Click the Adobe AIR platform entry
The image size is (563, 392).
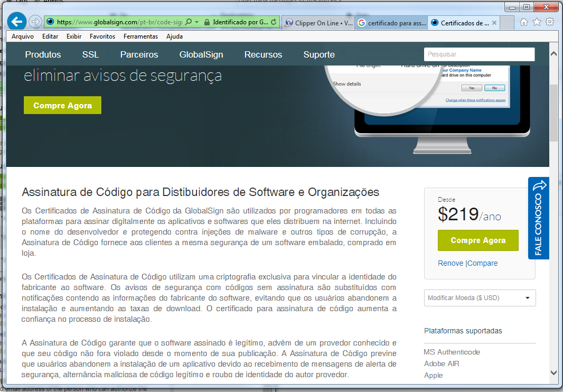point(442,363)
